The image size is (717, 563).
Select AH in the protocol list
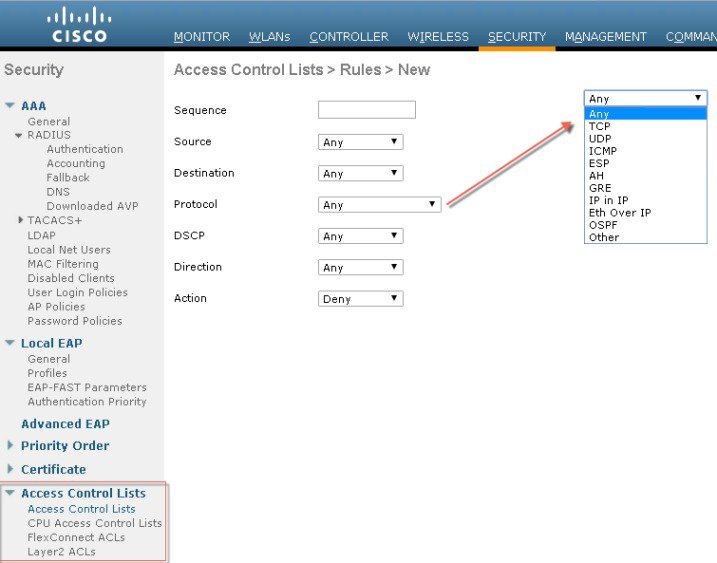click(645, 176)
